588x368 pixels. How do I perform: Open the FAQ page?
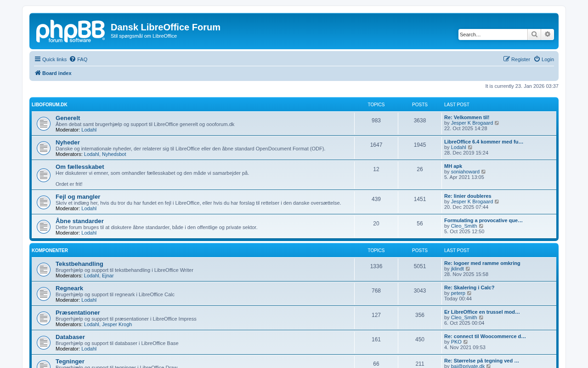click(79, 59)
